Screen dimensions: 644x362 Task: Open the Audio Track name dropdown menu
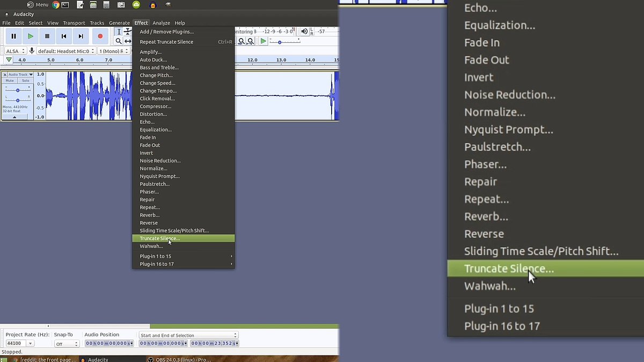point(20,75)
